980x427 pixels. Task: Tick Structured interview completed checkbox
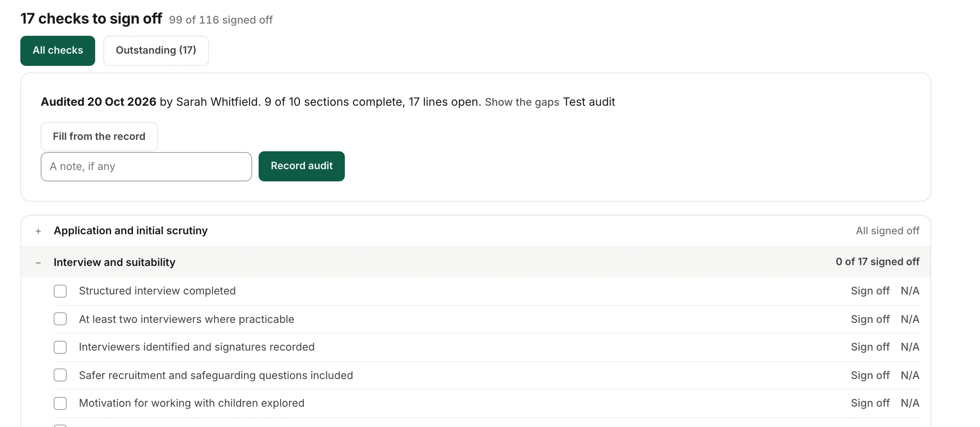click(60, 291)
